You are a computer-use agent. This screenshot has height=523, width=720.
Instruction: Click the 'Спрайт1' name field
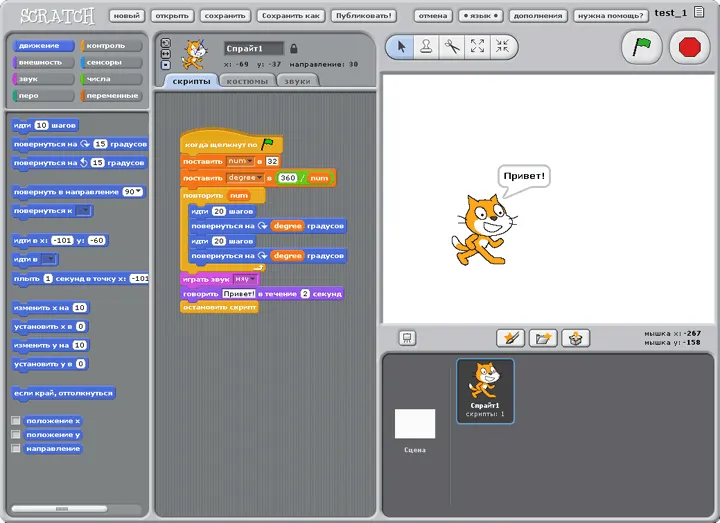coord(253,48)
